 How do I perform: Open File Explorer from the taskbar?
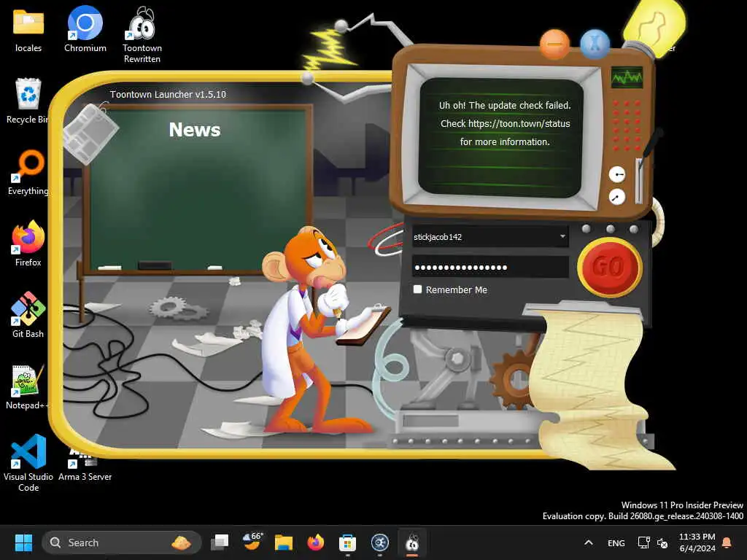pos(284,542)
